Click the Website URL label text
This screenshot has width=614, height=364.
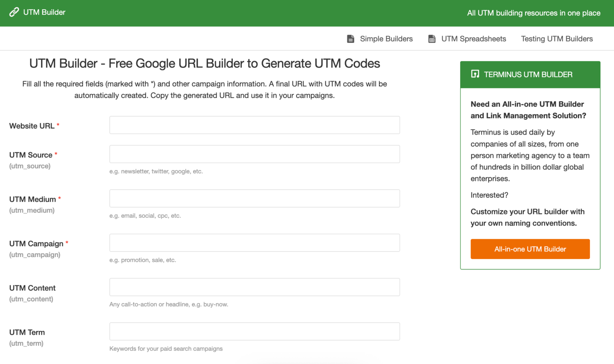[x=32, y=126]
